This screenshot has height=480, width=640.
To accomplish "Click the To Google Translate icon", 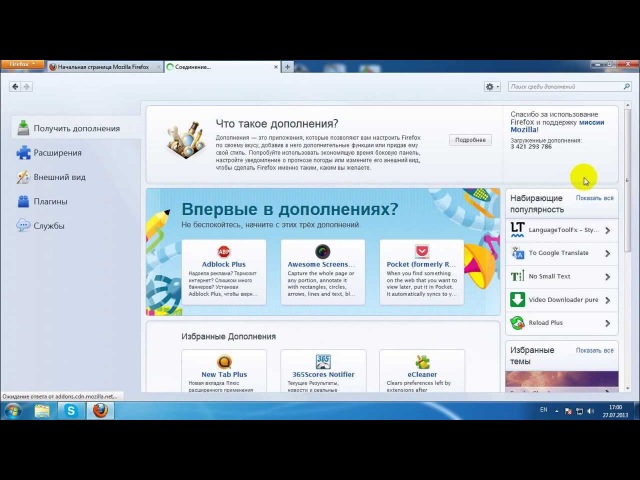I will tap(517, 253).
